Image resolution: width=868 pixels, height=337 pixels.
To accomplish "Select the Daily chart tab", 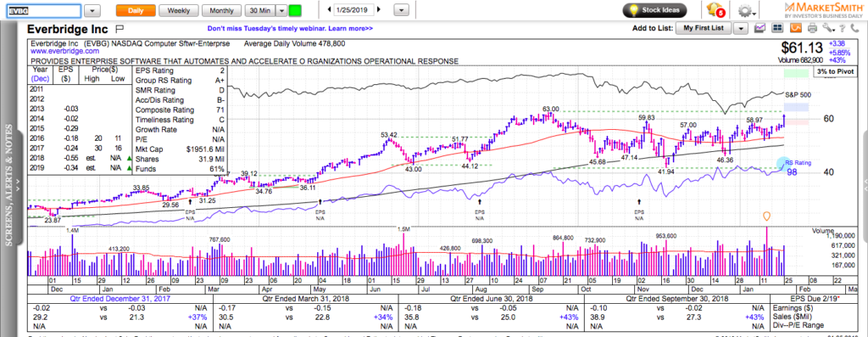I will 135,10.
